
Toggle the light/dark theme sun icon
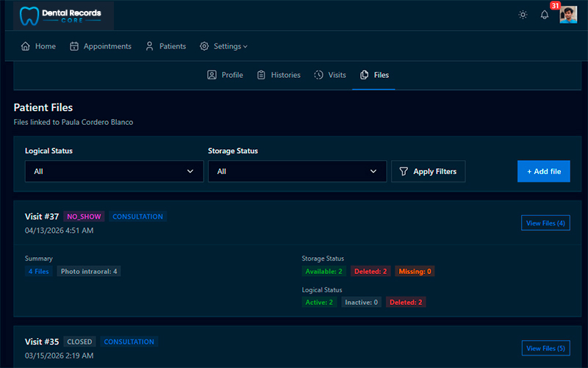pyautogui.click(x=523, y=15)
